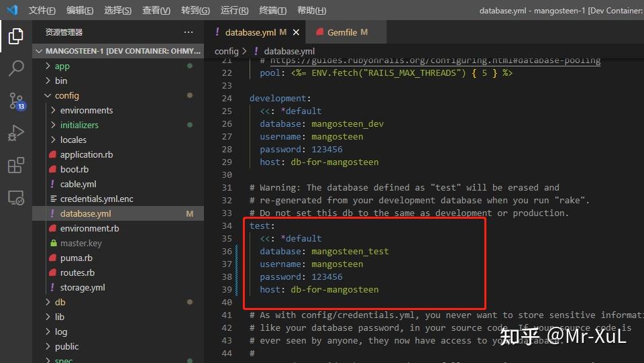Open 文件(F) menu

(42, 10)
